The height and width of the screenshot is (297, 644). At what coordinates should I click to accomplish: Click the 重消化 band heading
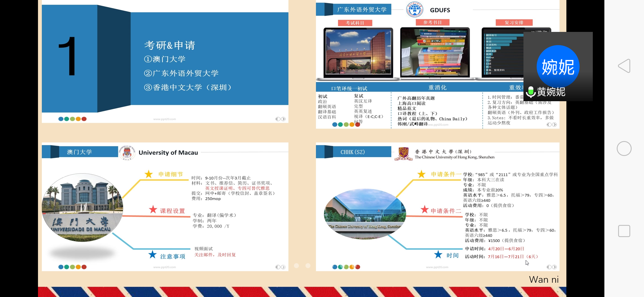point(437,87)
